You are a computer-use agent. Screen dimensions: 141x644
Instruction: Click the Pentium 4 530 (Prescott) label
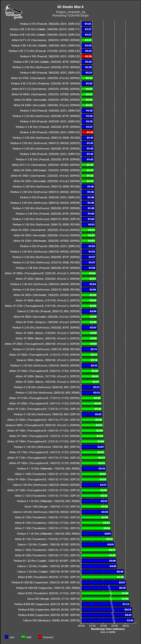50,198
